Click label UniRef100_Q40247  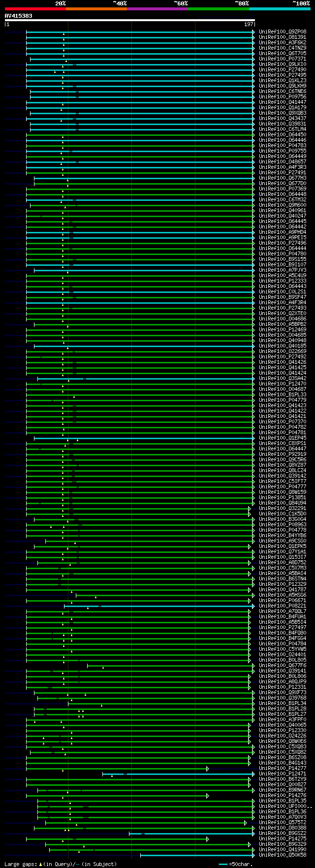283,216
